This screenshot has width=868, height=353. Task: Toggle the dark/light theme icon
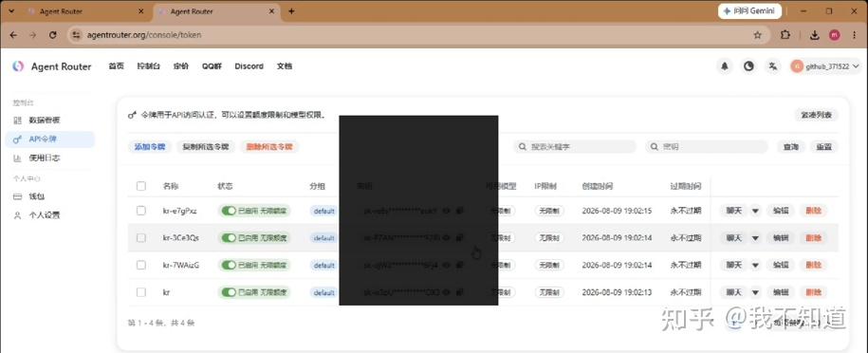pos(748,66)
